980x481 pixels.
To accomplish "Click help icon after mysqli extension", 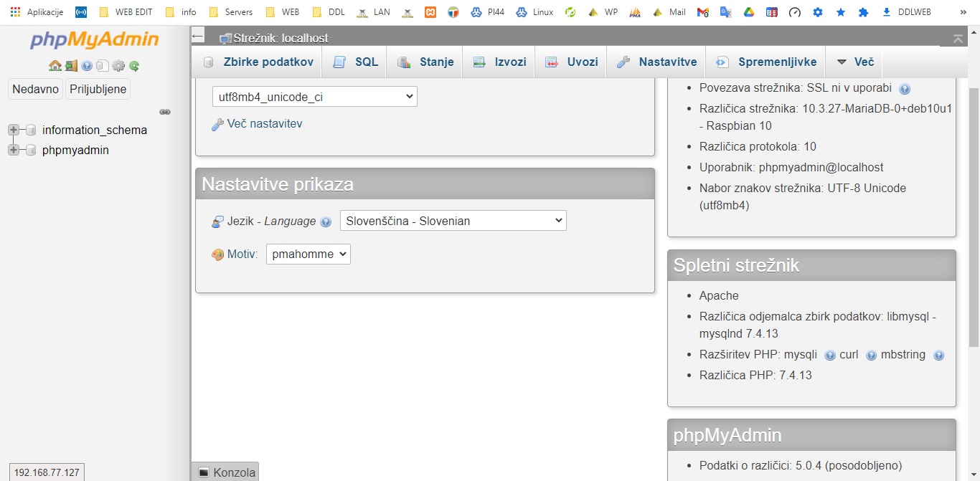I will coord(830,356).
